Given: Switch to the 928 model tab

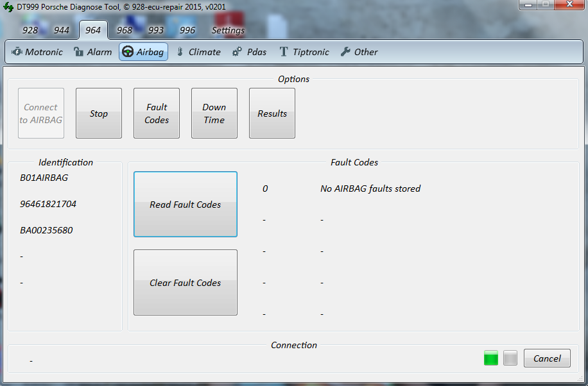Looking at the screenshot, I should [x=30, y=30].
